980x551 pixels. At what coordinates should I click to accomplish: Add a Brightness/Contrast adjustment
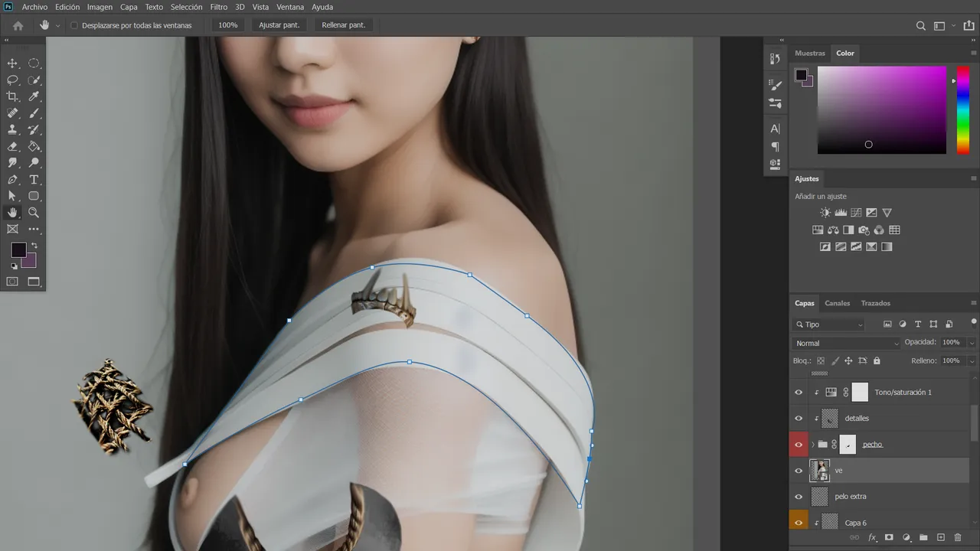(825, 213)
